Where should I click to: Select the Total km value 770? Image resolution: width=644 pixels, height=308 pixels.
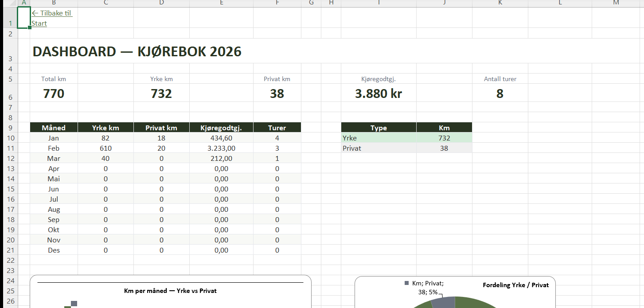point(54,94)
